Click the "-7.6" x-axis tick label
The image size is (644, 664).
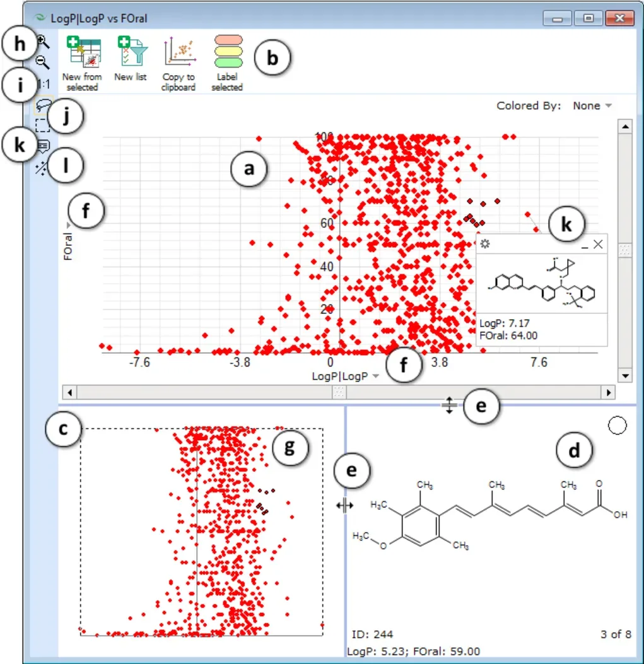coord(139,362)
